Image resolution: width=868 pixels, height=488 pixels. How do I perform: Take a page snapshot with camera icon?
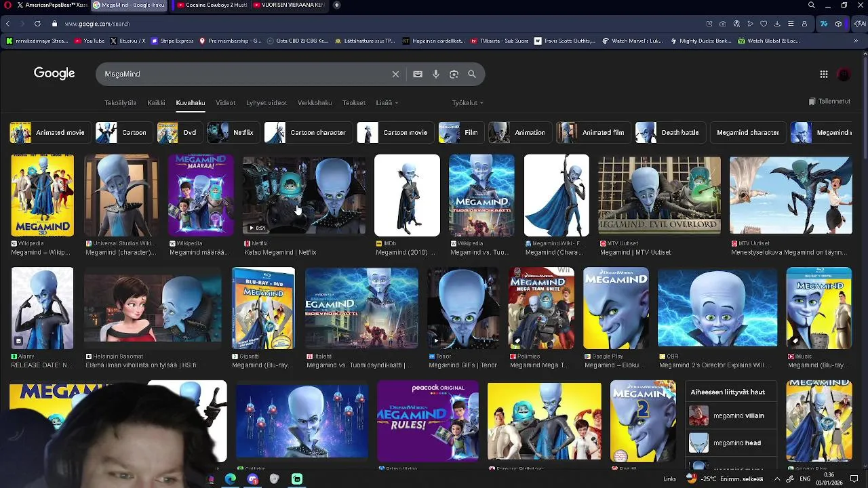tap(723, 24)
